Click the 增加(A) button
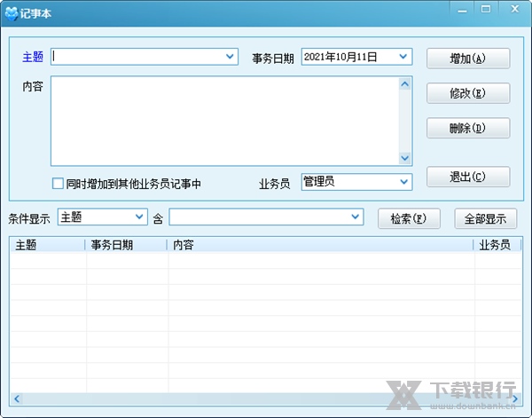 467,59
